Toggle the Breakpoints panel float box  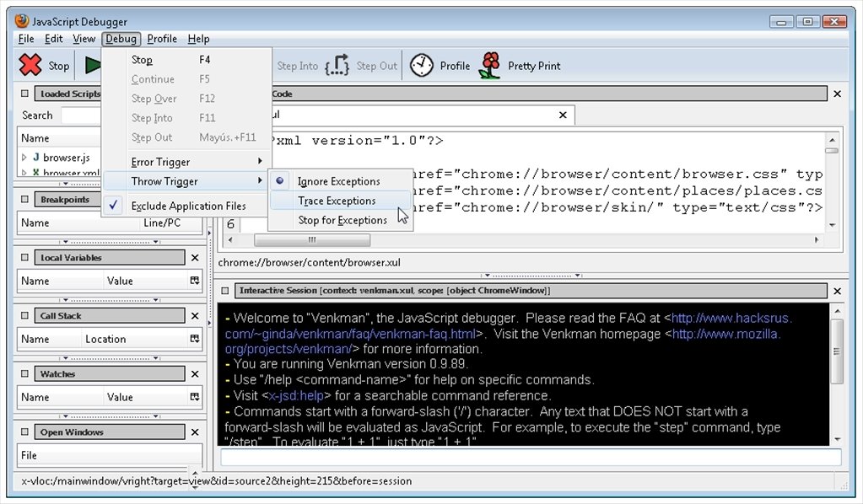24,199
